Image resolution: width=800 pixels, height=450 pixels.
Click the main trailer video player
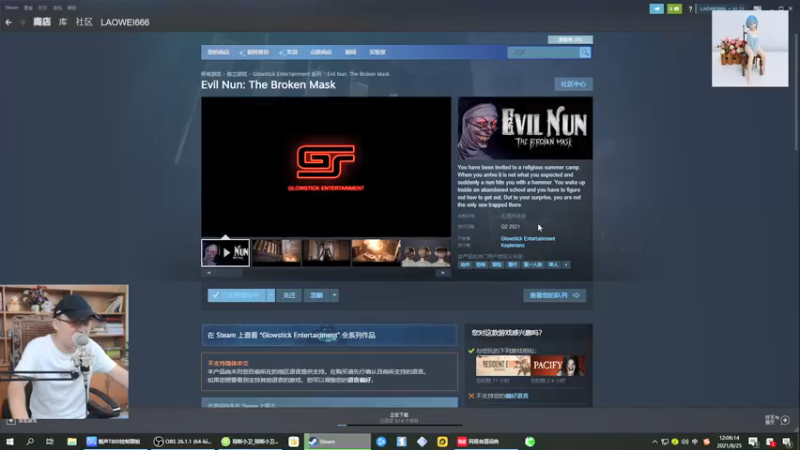pos(326,166)
